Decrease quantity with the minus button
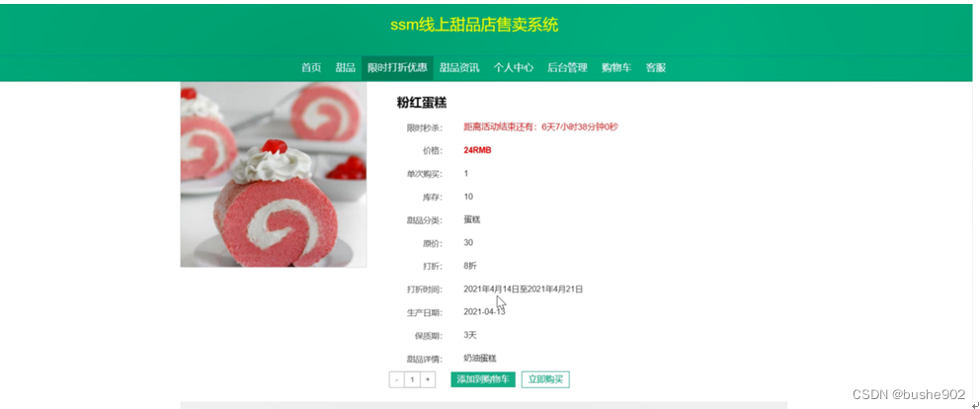 [x=397, y=379]
